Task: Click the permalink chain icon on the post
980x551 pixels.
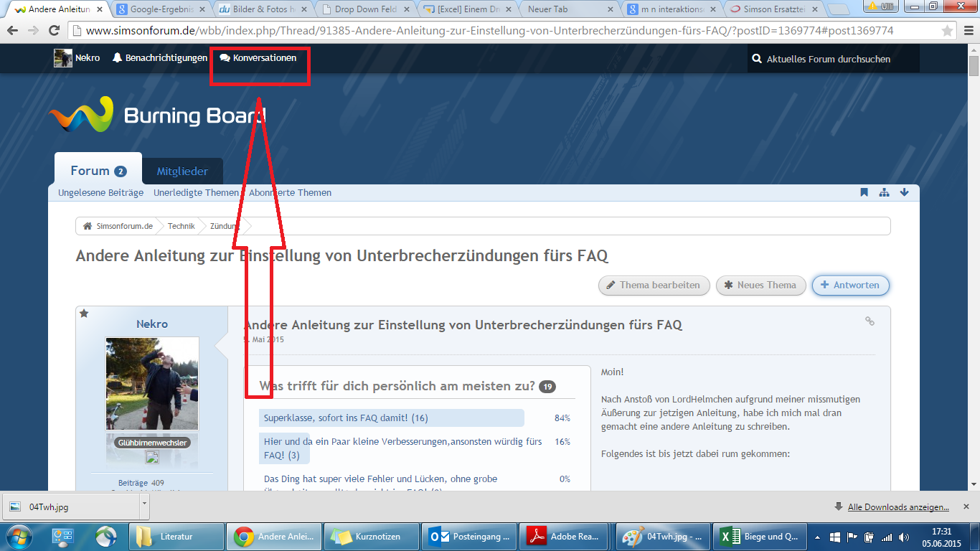Action: 870,321
